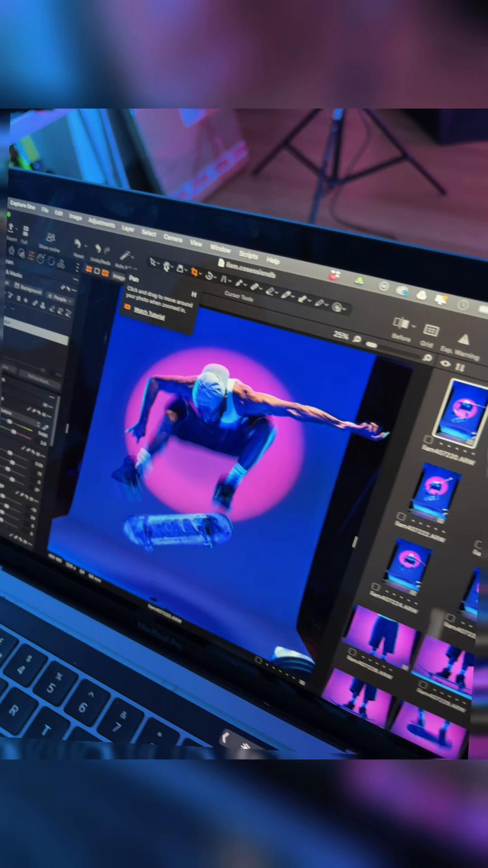Click the clock menu bar icon
The height and width of the screenshot is (868, 488).
(x=463, y=305)
